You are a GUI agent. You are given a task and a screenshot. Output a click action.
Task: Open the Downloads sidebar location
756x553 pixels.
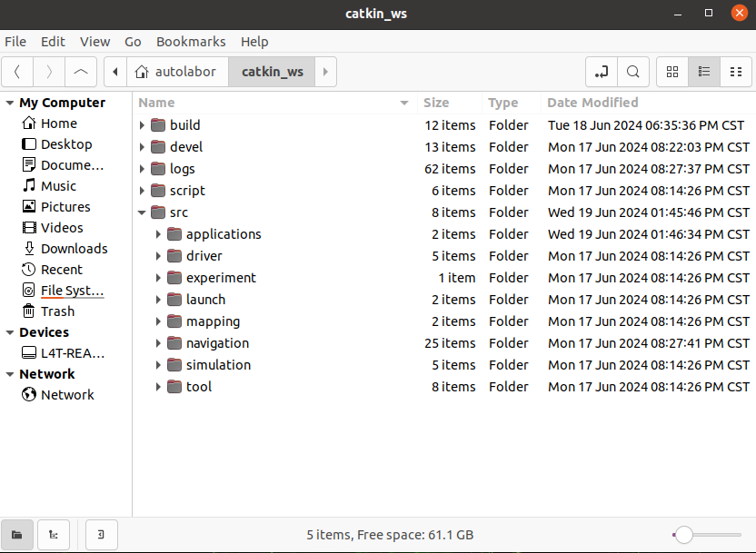pos(74,249)
